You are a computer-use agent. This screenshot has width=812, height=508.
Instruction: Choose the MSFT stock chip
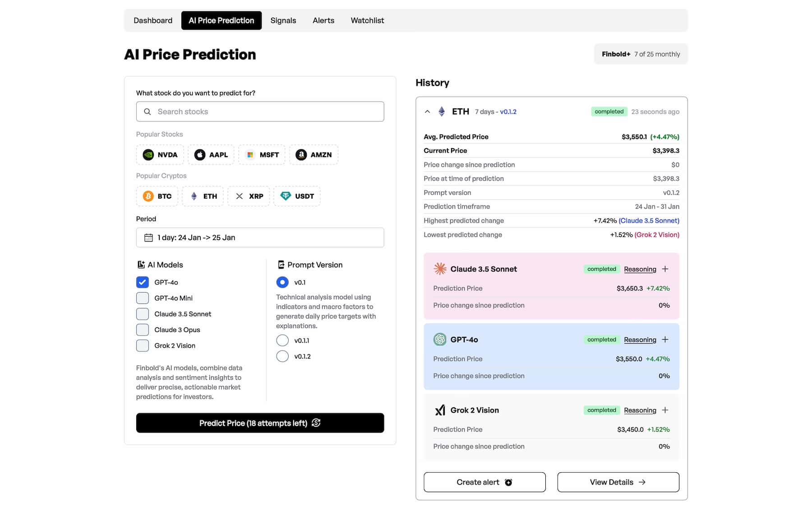coord(262,154)
